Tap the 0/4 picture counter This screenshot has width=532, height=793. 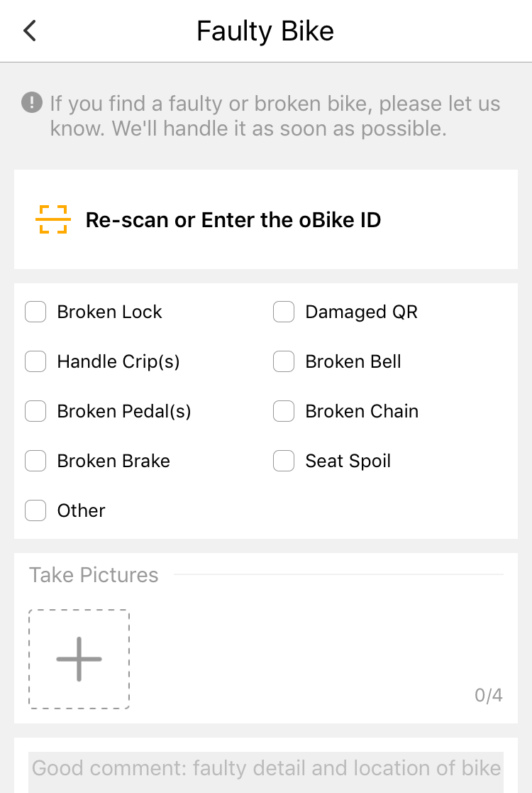click(488, 695)
